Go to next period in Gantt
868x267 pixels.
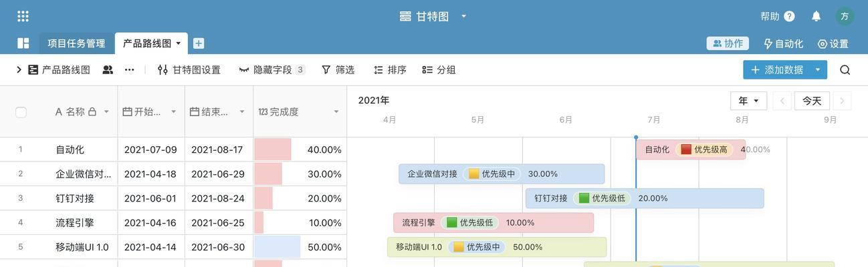pos(842,101)
